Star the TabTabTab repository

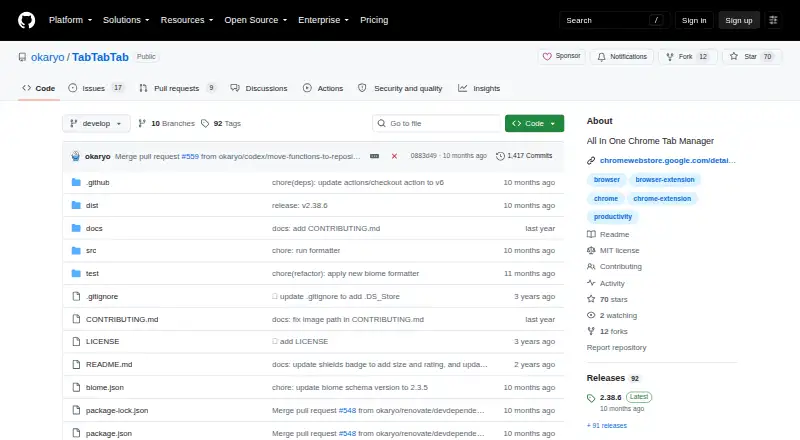752,57
